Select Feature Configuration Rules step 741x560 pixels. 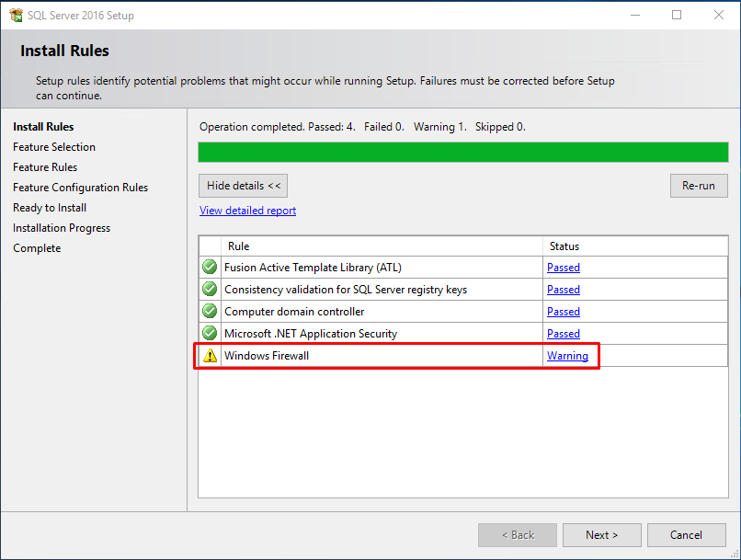point(80,188)
